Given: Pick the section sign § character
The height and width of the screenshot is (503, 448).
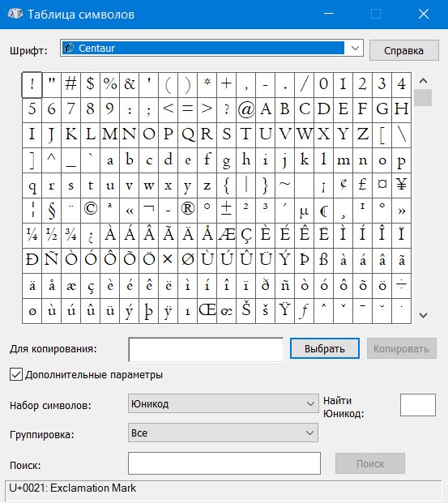Looking at the screenshot, I should point(52,211).
